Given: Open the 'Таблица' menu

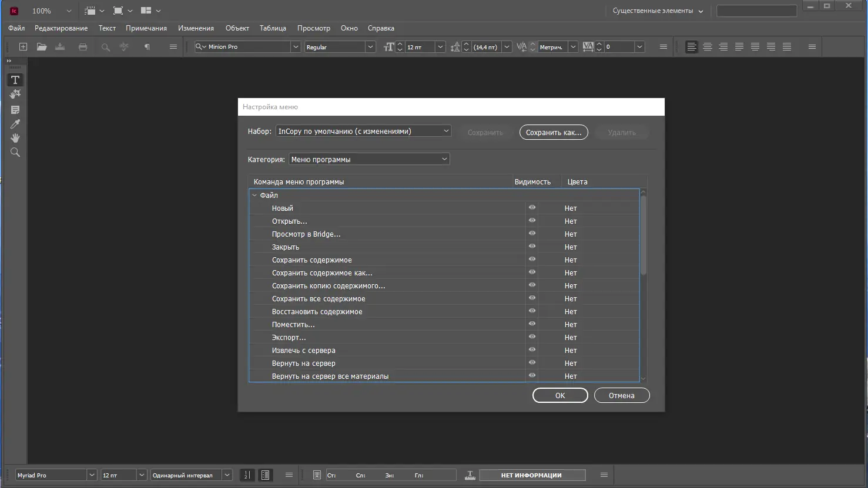Looking at the screenshot, I should point(273,28).
